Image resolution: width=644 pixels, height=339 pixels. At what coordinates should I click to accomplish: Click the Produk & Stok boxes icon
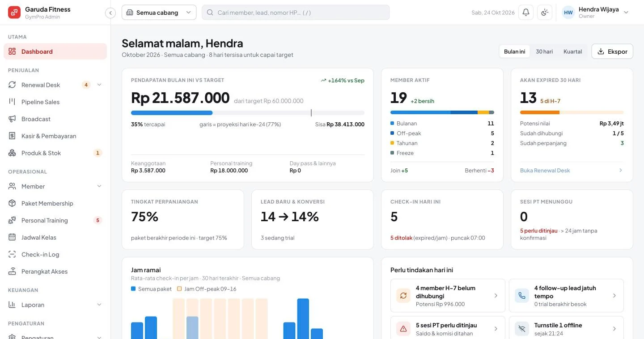coord(12,153)
